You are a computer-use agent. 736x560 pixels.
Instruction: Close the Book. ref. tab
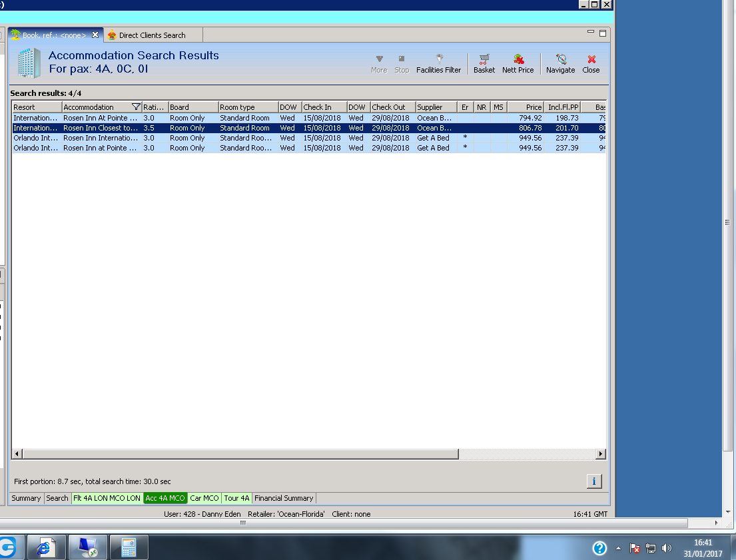[95, 35]
